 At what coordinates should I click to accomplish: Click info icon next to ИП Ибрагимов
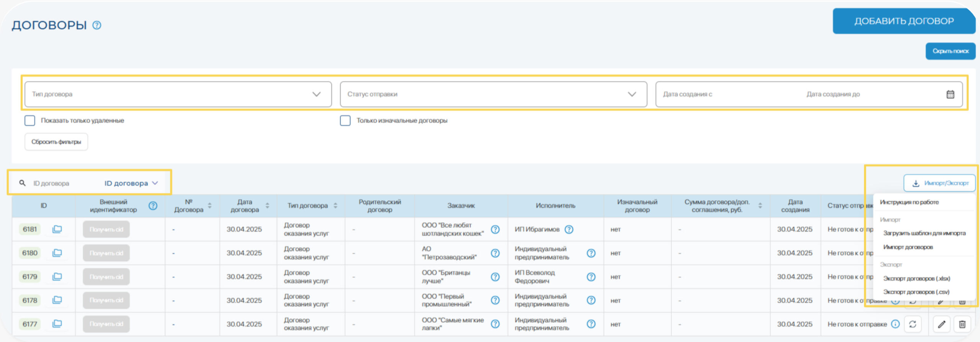point(569,229)
